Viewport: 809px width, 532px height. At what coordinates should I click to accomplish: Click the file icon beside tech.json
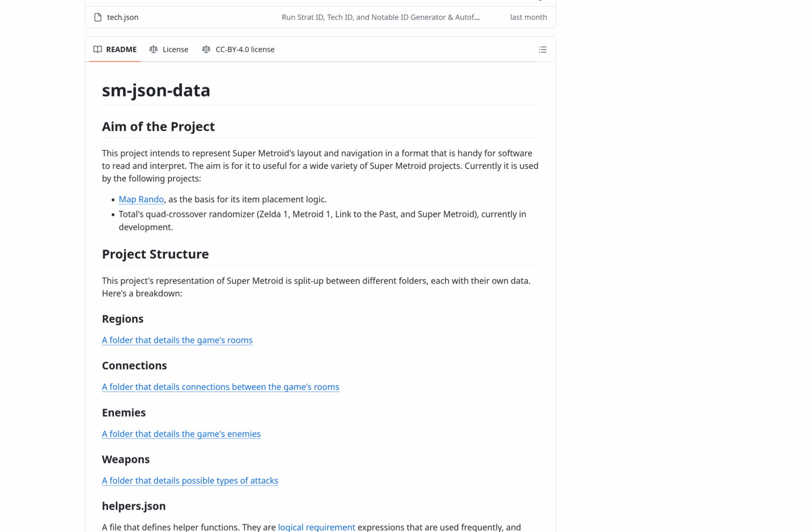click(97, 17)
